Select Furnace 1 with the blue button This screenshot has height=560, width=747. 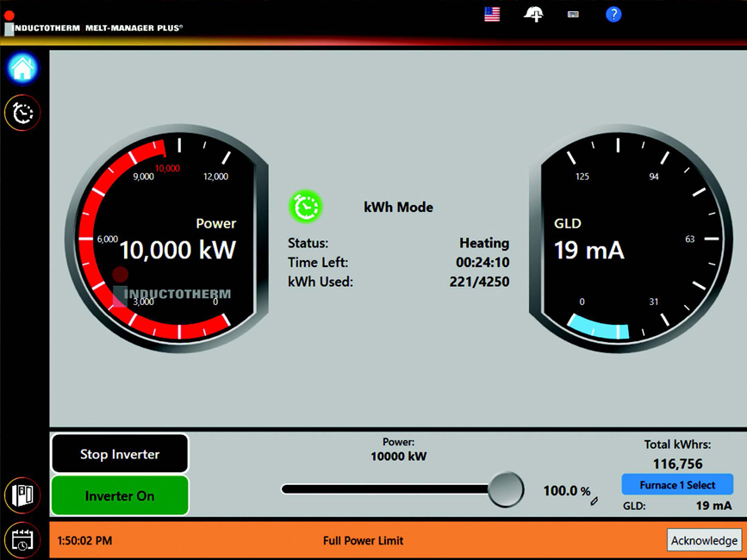point(677,485)
